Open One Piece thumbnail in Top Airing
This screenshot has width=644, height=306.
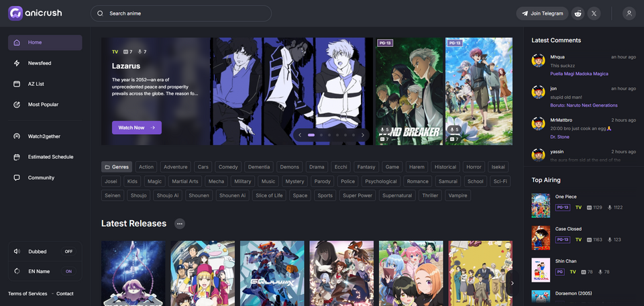tap(541, 205)
